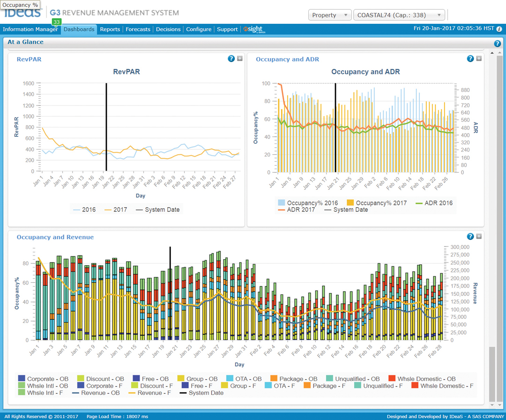The image size is (506, 420).
Task: Open the Configure menu
Action: click(199, 29)
